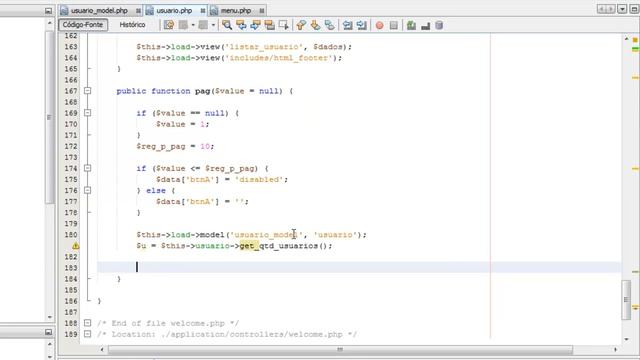
Task: Switch to menu.php tab
Action: coord(236,11)
